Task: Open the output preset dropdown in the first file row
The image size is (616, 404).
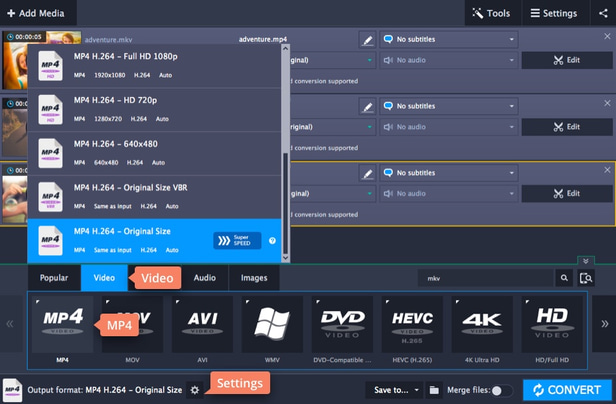Action: coord(332,60)
